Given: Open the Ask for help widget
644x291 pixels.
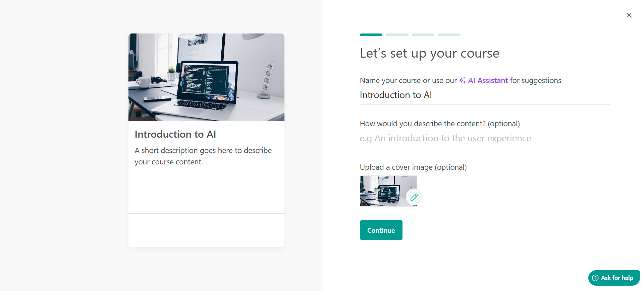Looking at the screenshot, I should pyautogui.click(x=614, y=278).
